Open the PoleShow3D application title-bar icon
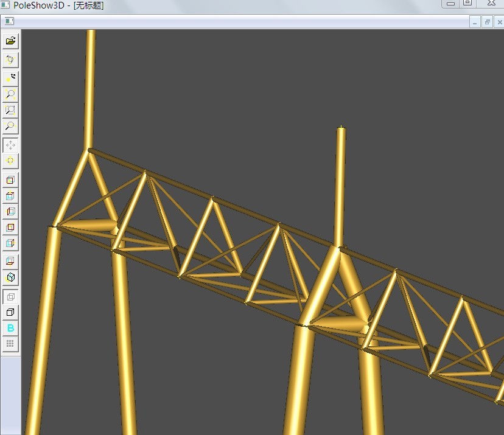 tap(5, 4)
